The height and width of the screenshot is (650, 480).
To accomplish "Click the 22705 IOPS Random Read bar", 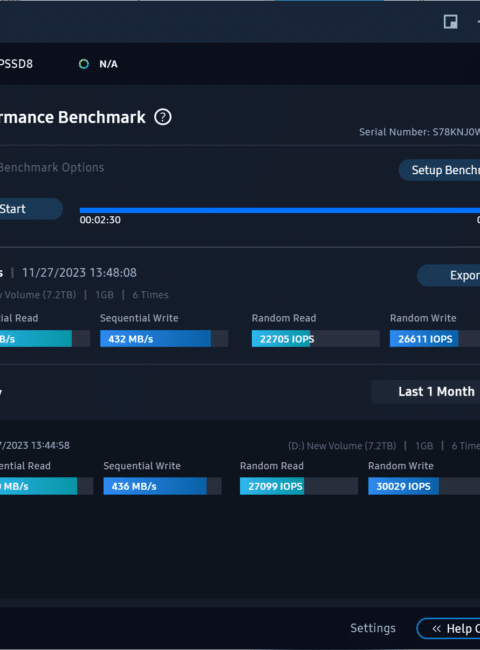I will (x=315, y=339).
